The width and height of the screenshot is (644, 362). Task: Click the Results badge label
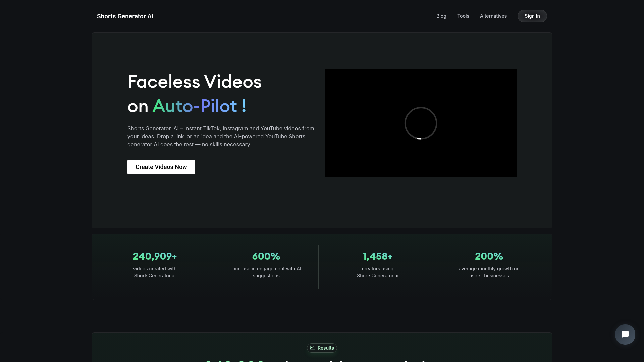click(325, 348)
